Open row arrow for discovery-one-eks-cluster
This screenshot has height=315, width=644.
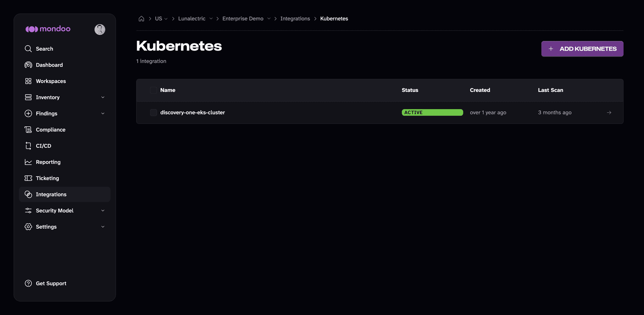(609, 113)
